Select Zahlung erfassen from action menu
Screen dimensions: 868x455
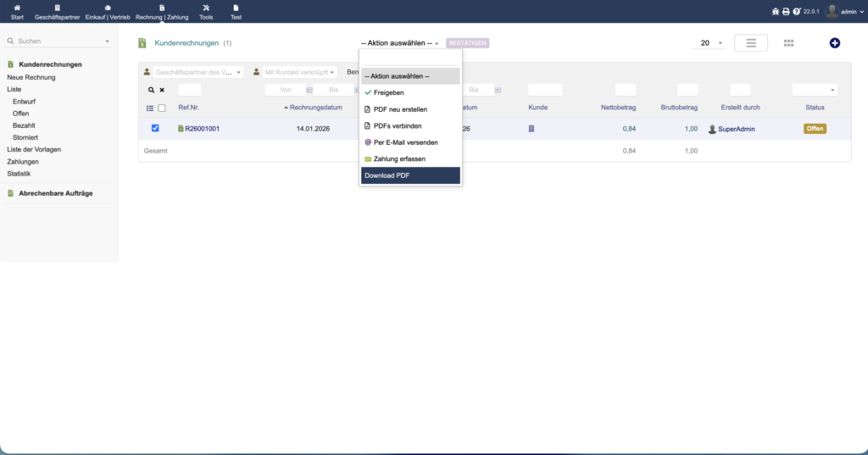pos(399,158)
